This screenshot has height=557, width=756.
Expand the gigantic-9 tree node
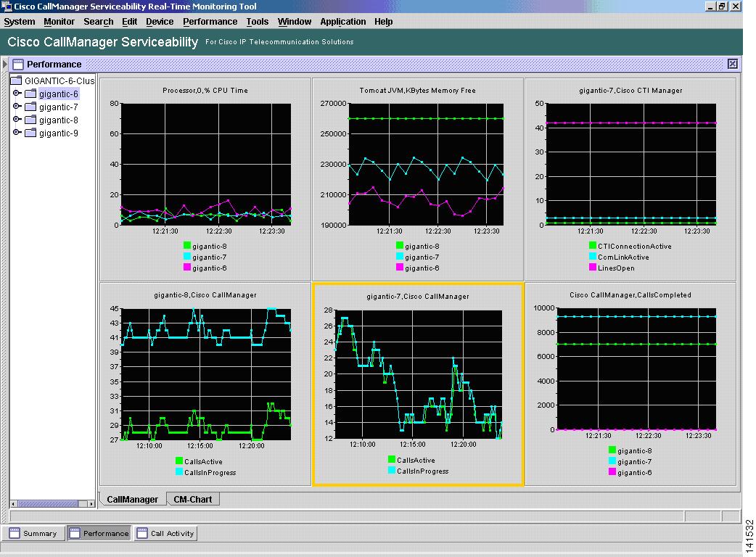17,132
